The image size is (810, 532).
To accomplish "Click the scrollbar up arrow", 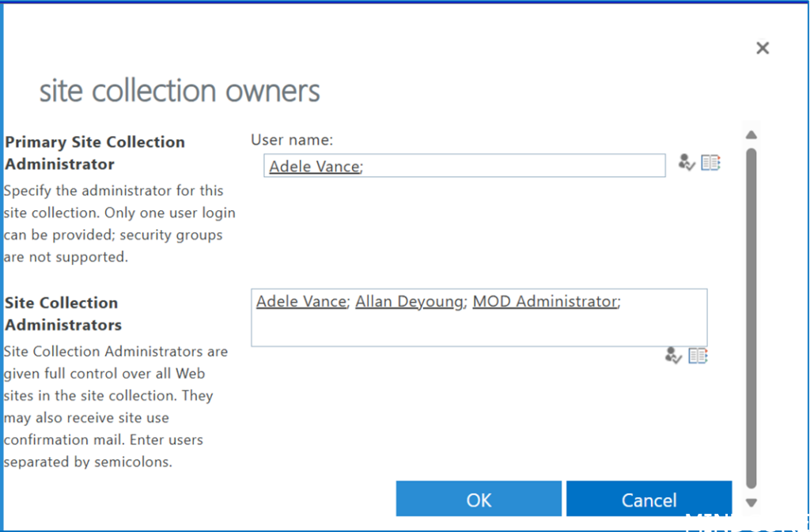I will (751, 135).
